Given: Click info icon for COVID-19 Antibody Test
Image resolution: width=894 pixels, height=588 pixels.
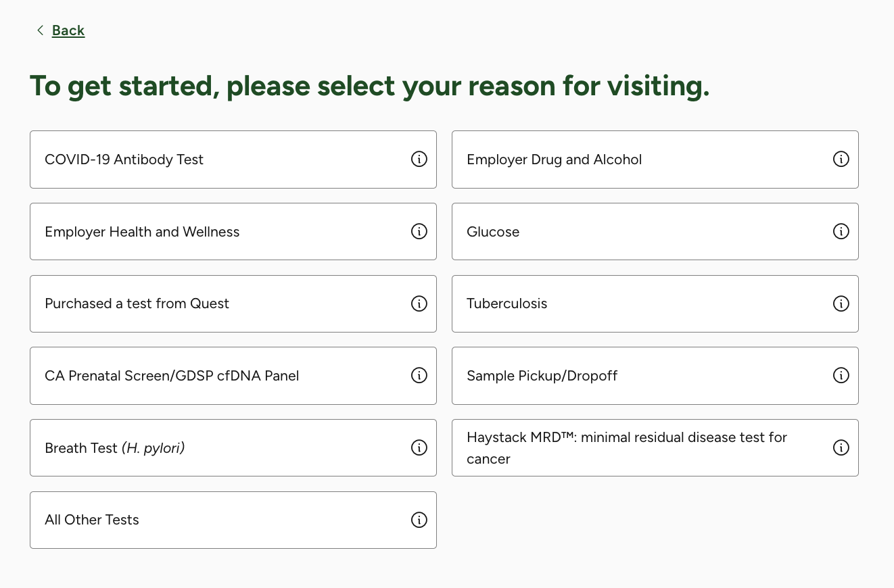Looking at the screenshot, I should click(x=419, y=160).
